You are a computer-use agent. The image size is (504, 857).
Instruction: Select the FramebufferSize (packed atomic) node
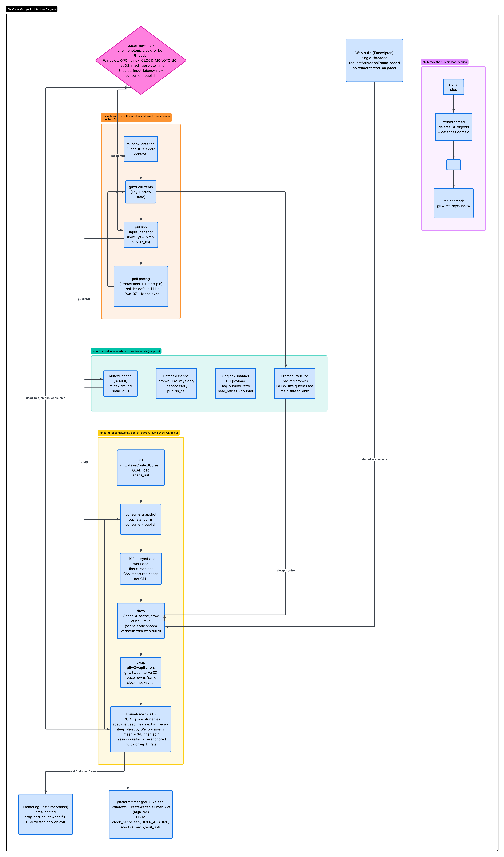(x=294, y=384)
